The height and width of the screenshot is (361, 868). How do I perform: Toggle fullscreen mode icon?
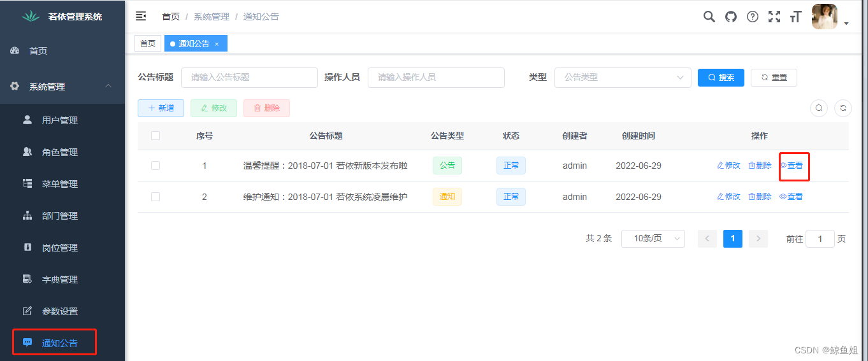coord(774,17)
